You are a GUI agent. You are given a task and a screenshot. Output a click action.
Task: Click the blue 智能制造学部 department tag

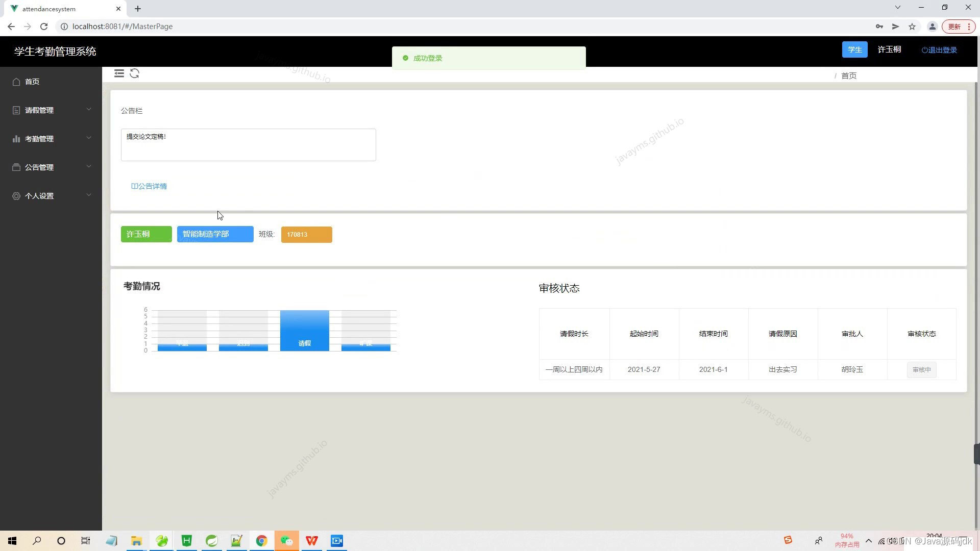[215, 234]
